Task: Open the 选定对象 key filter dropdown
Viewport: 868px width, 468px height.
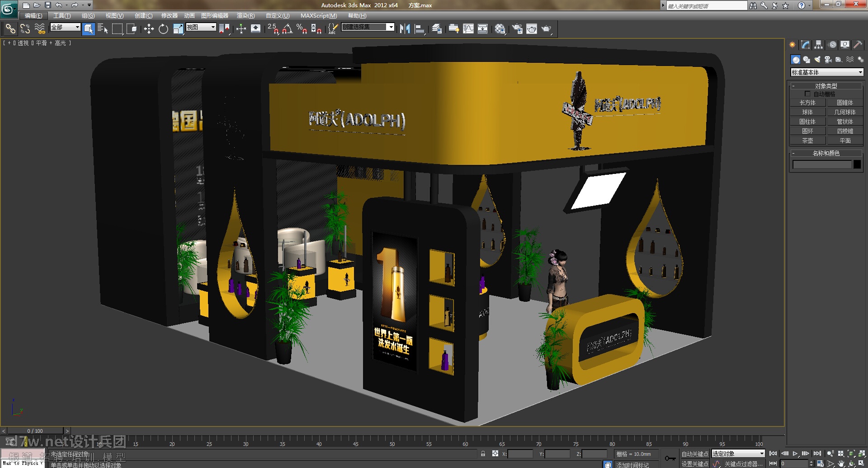Action: [738, 454]
